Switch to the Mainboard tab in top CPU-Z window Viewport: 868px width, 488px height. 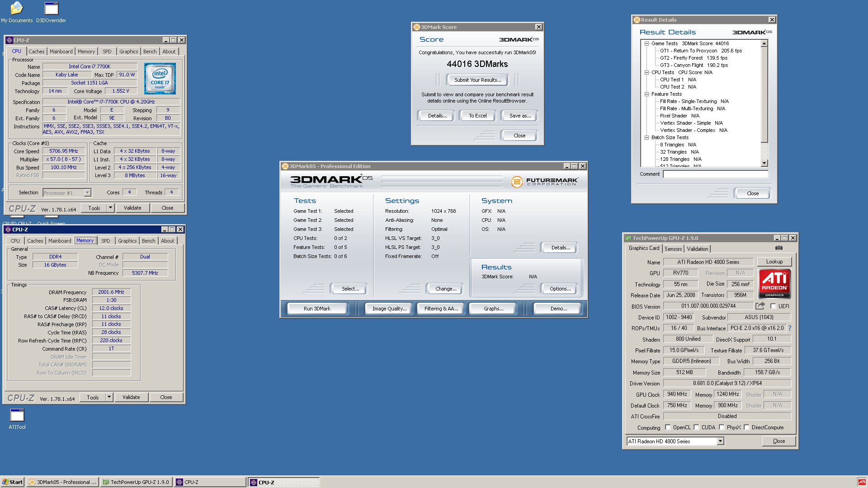click(61, 52)
